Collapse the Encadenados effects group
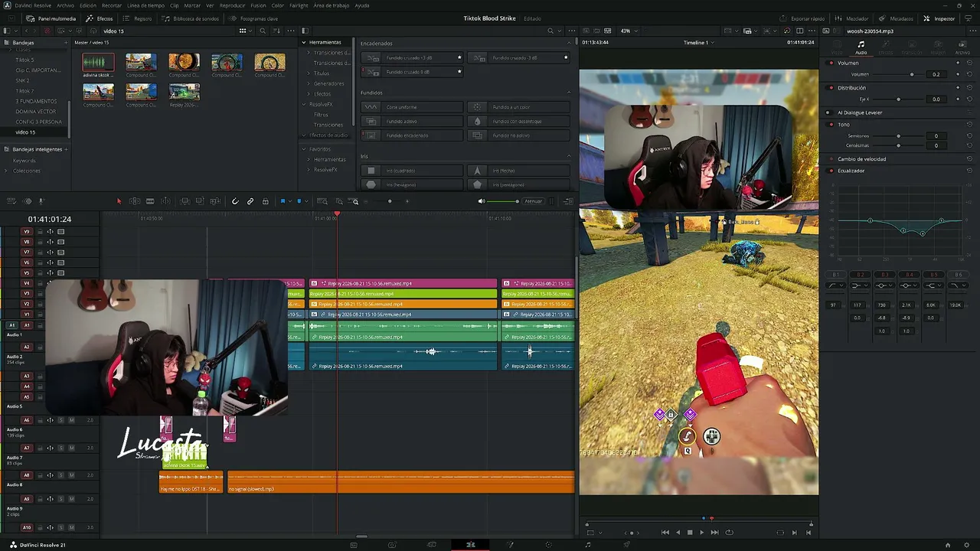The image size is (980, 551). [569, 43]
